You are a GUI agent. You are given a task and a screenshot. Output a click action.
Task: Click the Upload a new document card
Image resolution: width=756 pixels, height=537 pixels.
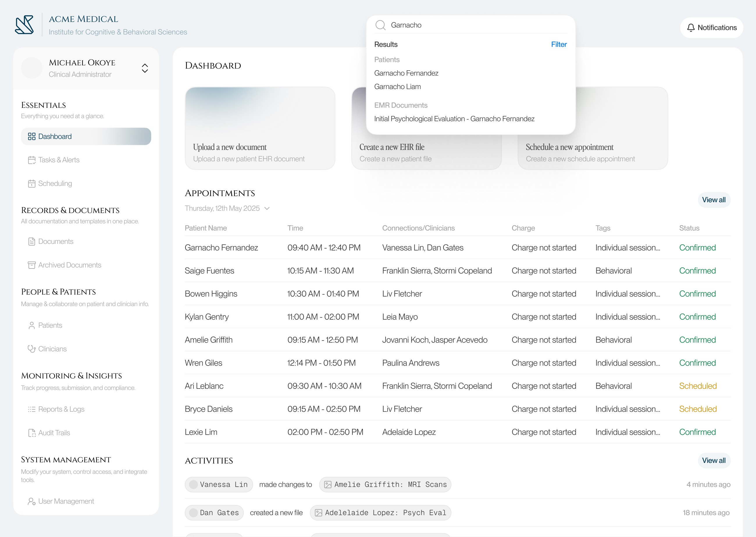pos(260,128)
